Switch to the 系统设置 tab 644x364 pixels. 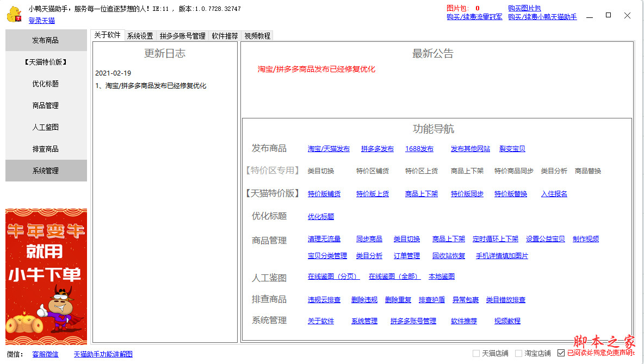(140, 36)
